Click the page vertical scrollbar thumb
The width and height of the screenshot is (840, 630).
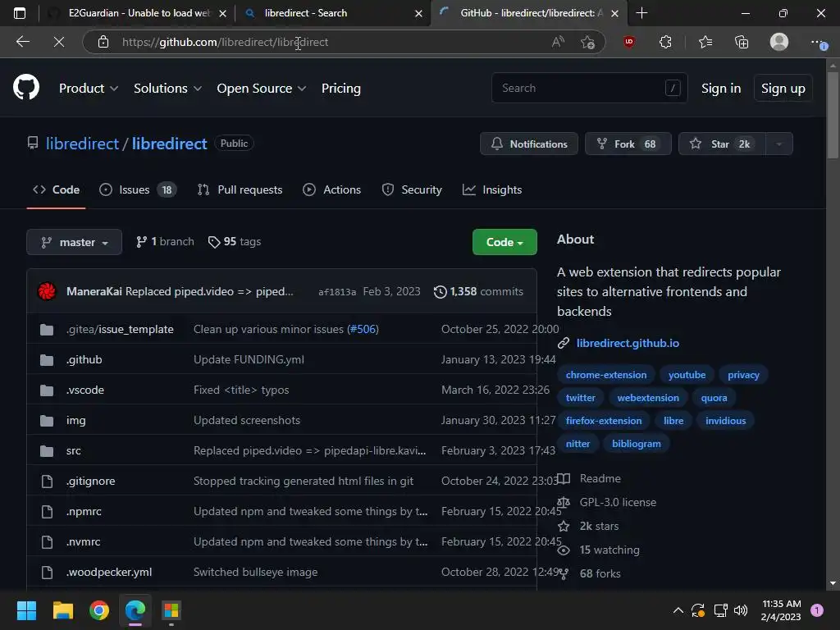coord(833,115)
